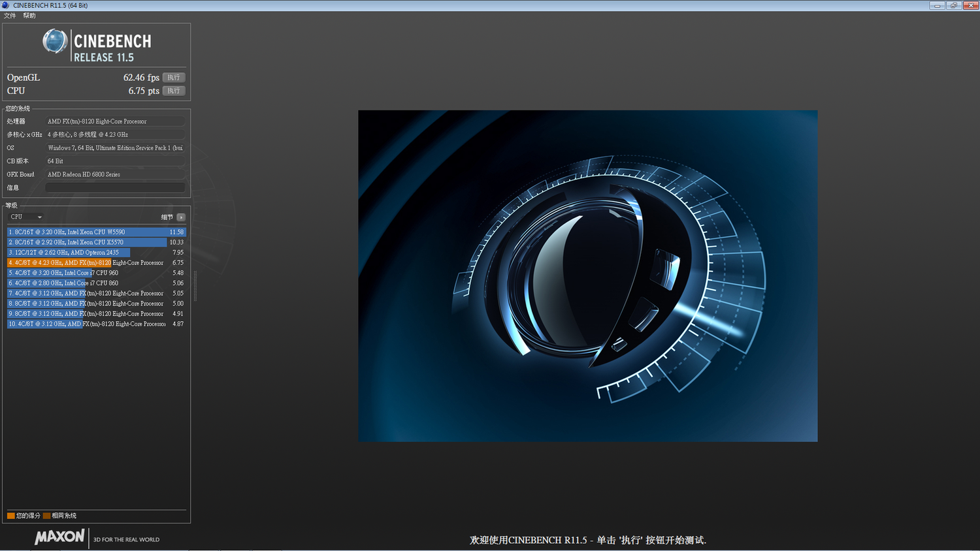
Task: Click the OpenGL score 62.46 fps
Action: point(141,77)
